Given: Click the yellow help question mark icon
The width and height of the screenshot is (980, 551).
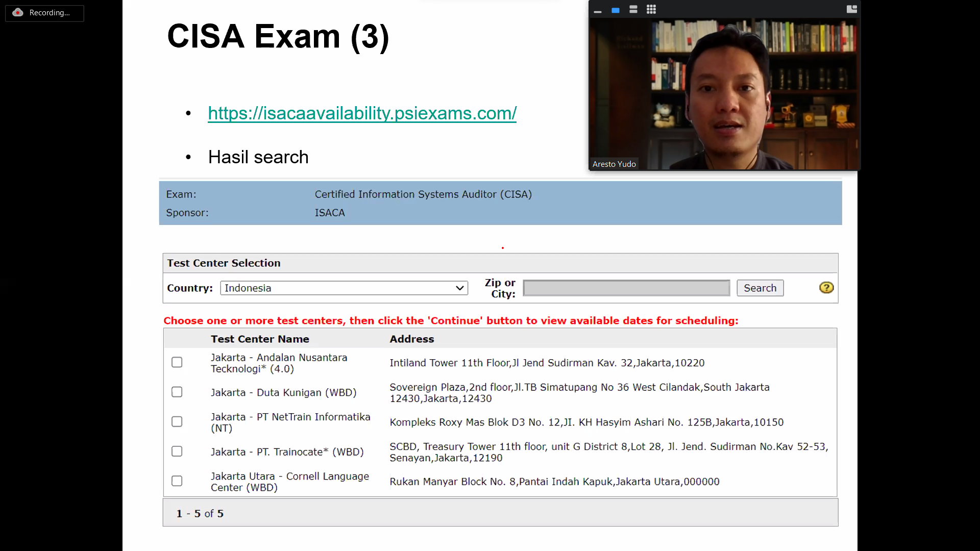Looking at the screenshot, I should point(826,288).
